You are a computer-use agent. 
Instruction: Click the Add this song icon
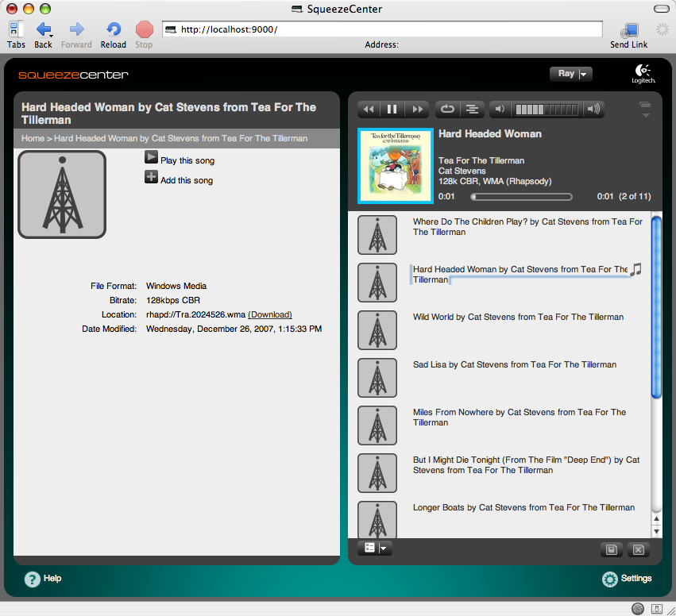tap(151, 177)
